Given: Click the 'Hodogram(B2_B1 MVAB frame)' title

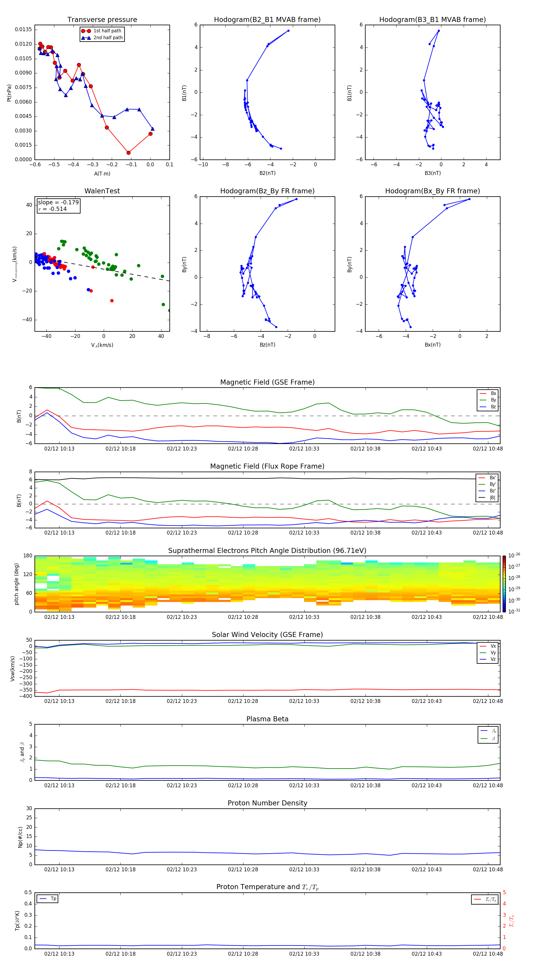Looking at the screenshot, I should 267,20.
